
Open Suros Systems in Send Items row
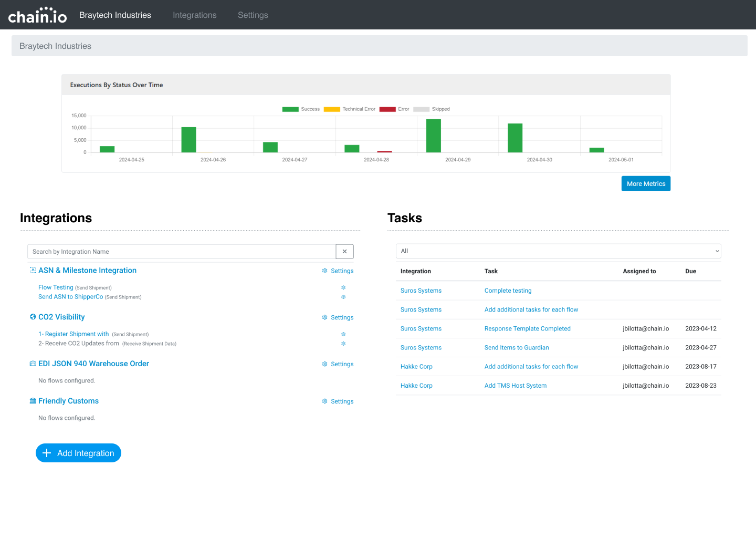[x=421, y=348]
